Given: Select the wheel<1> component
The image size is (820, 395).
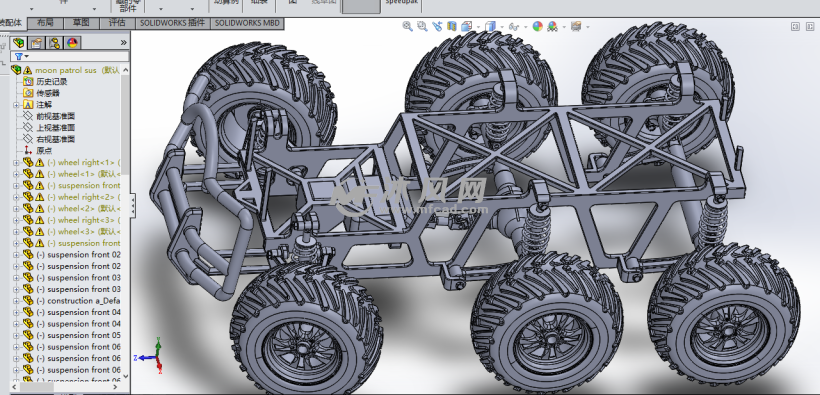Looking at the screenshot, I should coord(84,174).
